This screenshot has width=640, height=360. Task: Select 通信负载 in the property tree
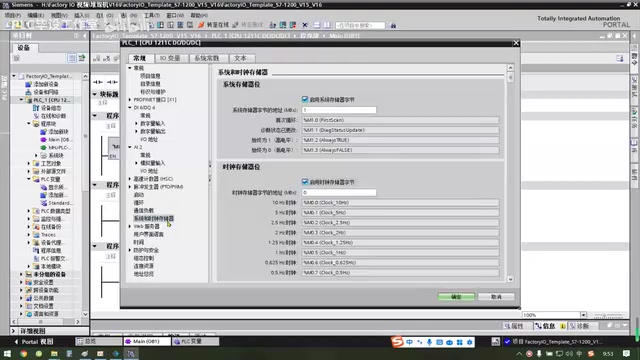point(144,211)
